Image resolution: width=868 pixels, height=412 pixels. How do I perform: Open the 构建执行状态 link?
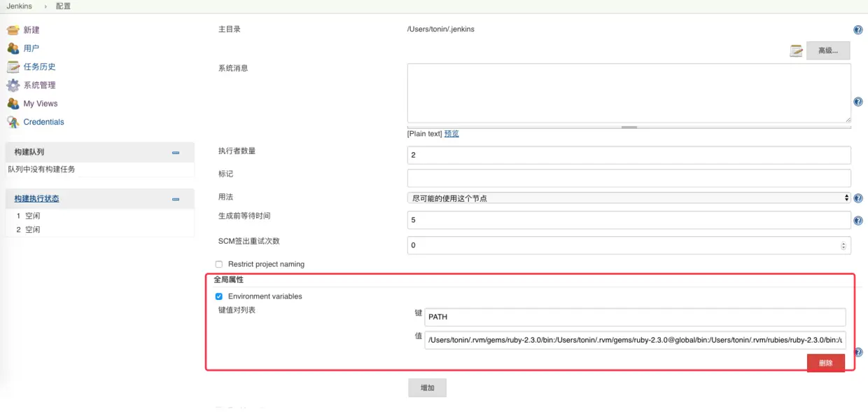coord(37,198)
